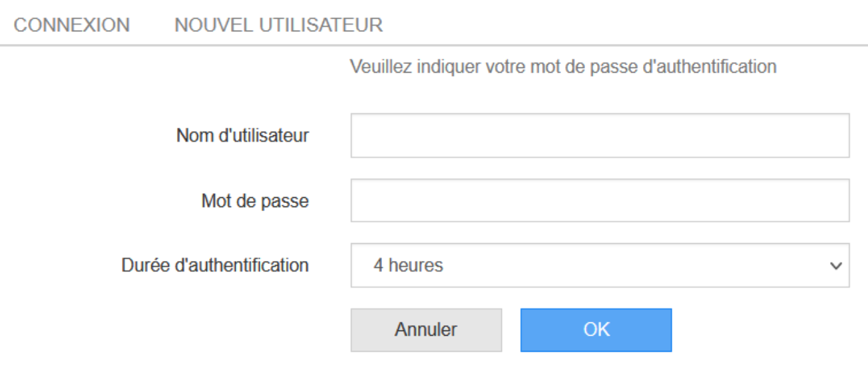Submit the login form with OK
The width and height of the screenshot is (868, 367).
(596, 330)
